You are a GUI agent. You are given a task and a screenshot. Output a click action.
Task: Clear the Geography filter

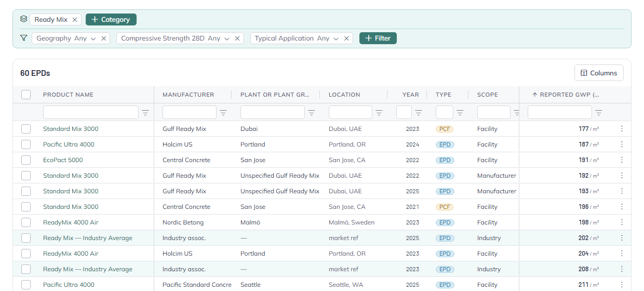[103, 38]
